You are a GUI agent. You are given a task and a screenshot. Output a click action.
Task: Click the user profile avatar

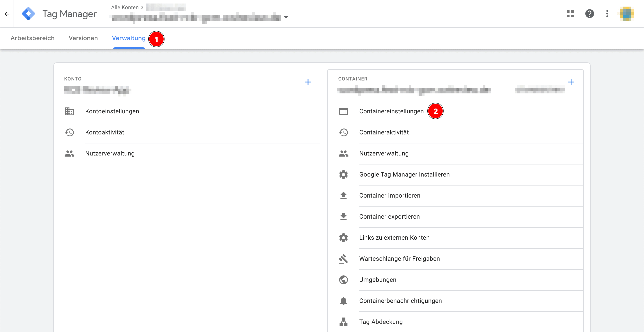pyautogui.click(x=627, y=14)
